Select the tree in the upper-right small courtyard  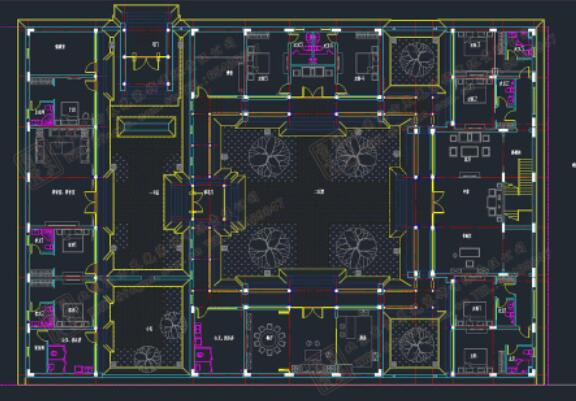pos(416,59)
